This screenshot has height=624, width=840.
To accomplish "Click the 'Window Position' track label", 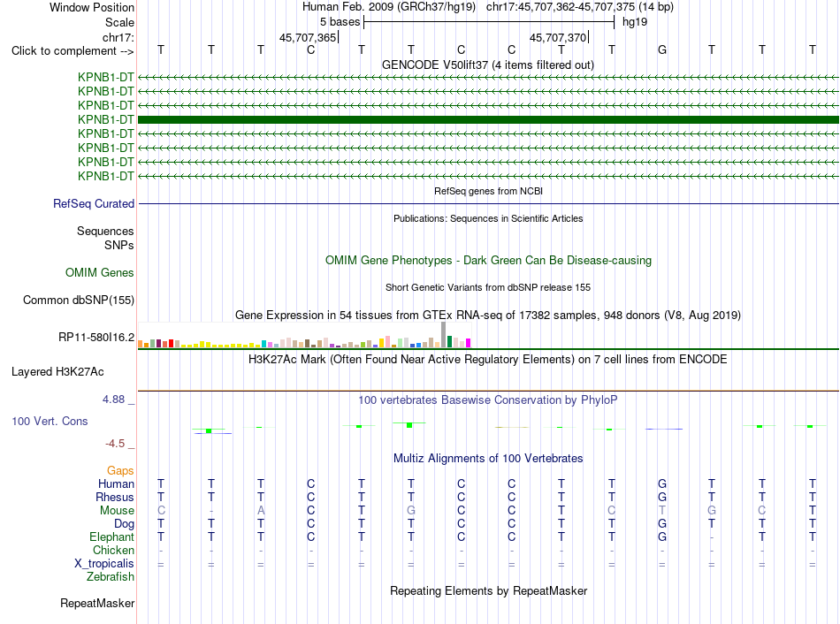I will tap(92, 7).
